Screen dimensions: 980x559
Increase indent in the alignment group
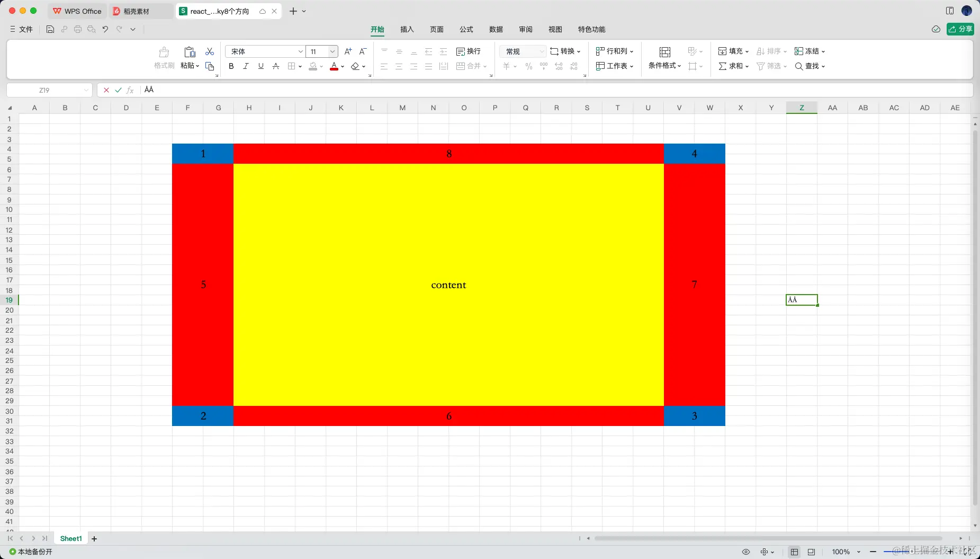pos(444,51)
